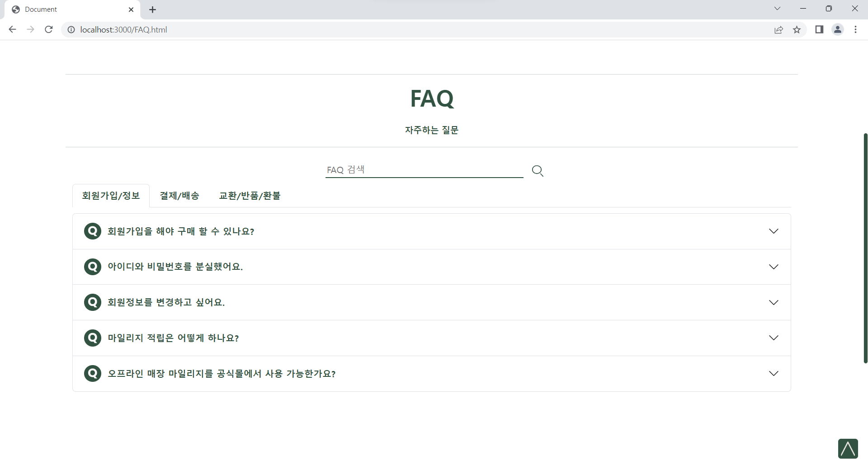Expand chevron for 오프라인 매장 마일리지 question
The width and height of the screenshot is (868, 460).
click(x=774, y=373)
